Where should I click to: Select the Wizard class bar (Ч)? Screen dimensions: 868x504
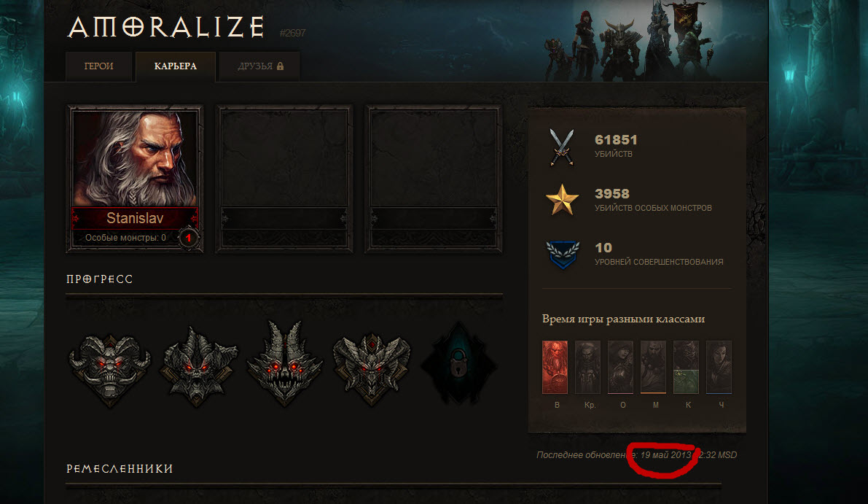click(719, 367)
